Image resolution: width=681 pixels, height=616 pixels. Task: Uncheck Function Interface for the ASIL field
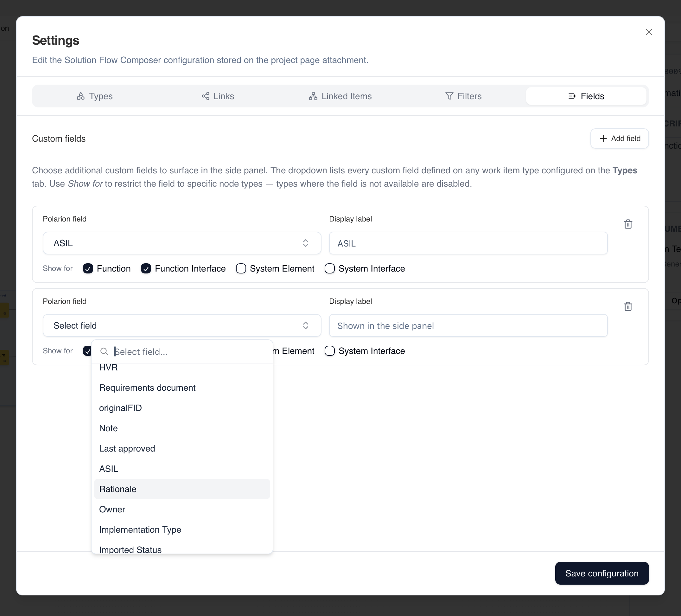146,269
